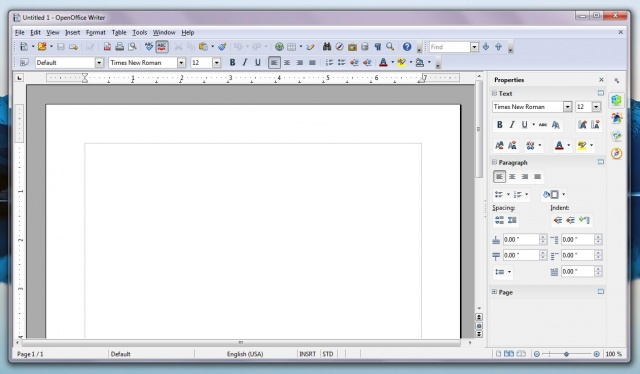
Task: Click the Save disk icon
Action: tap(61, 47)
